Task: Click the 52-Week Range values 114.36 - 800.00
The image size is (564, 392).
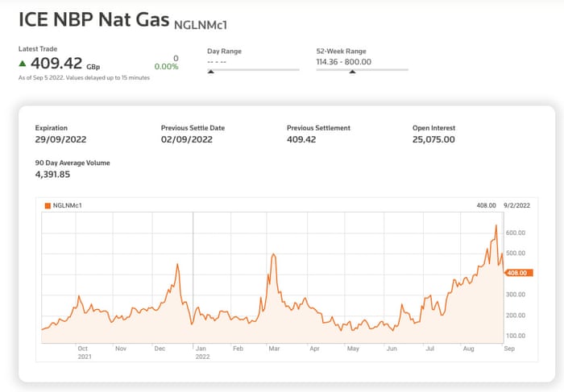Action: coord(345,60)
